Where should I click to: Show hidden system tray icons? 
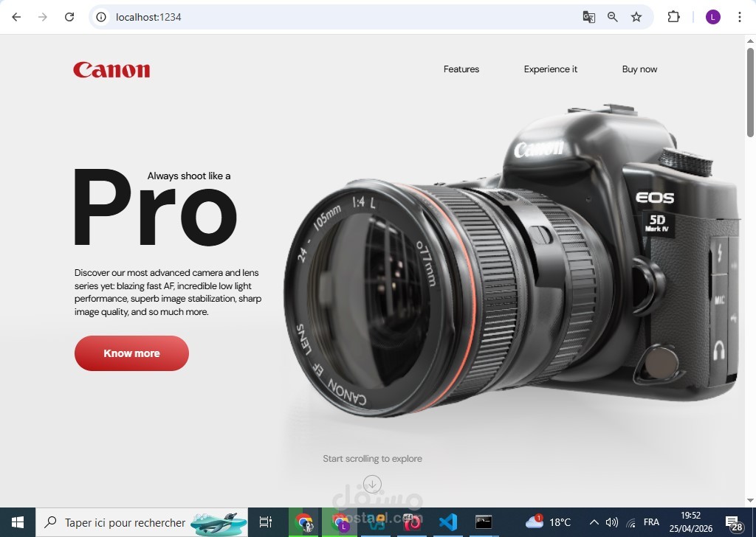coord(594,522)
